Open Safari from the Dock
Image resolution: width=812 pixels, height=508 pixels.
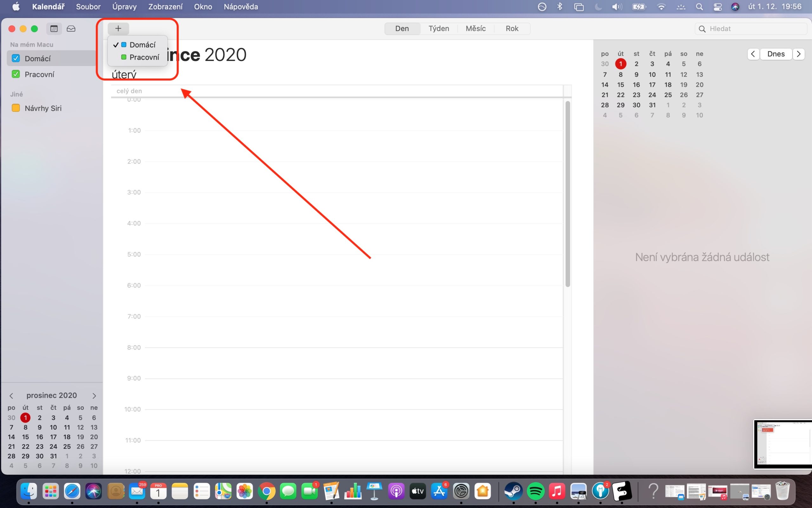tap(72, 491)
